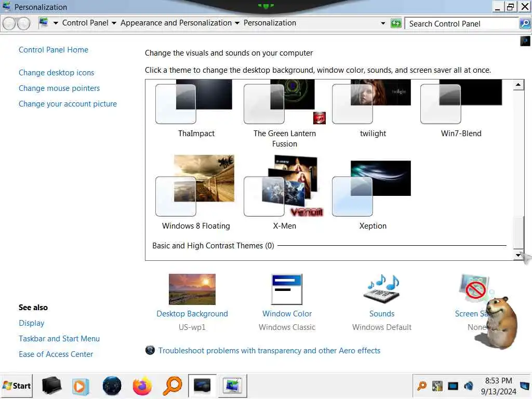Click the speaker volume tray icon

pyautogui.click(x=469, y=386)
